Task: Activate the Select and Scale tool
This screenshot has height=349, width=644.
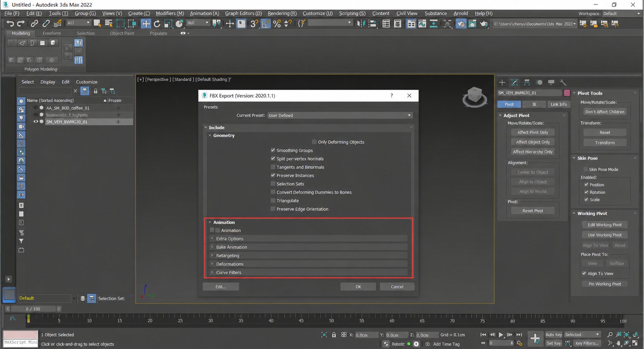Action: 168,23
